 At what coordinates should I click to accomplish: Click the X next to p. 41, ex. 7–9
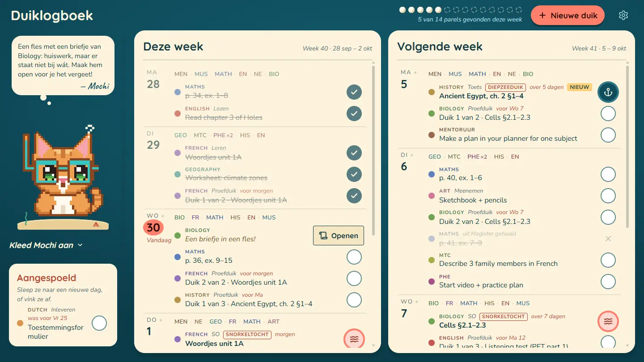[x=608, y=239]
